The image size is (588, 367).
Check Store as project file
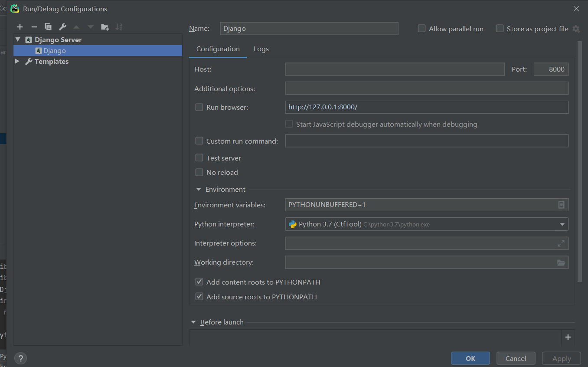[500, 29]
